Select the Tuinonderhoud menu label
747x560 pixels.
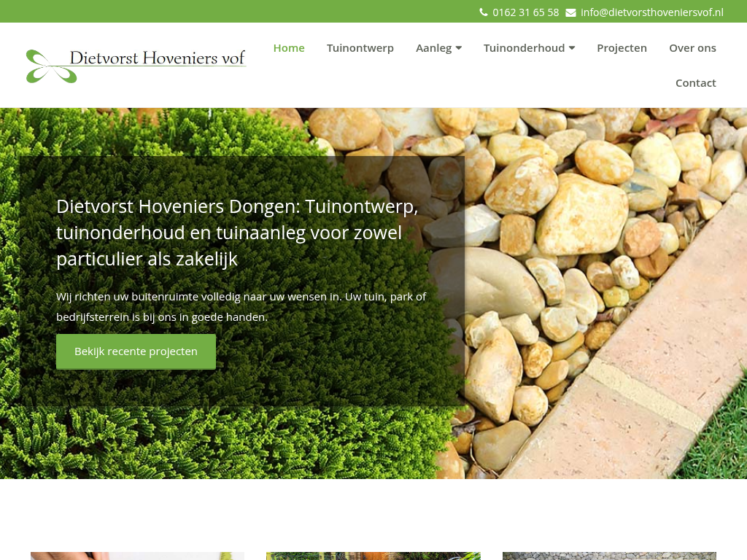524,48
